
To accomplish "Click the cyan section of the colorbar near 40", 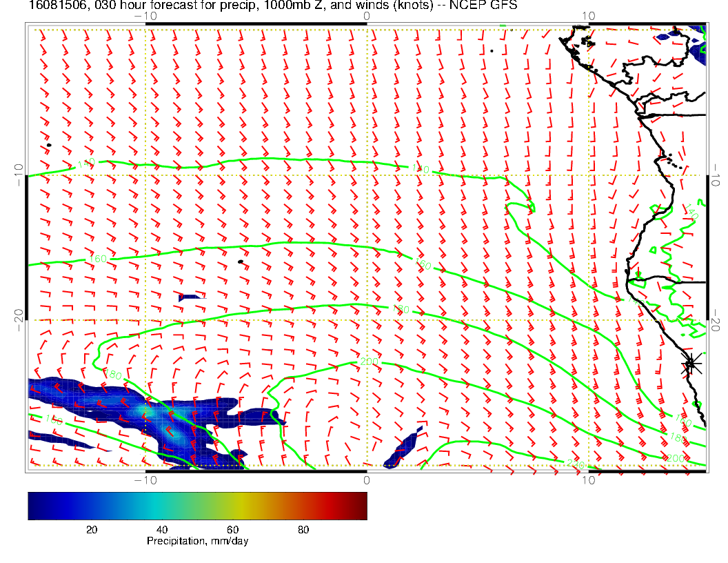I will coord(162,505).
